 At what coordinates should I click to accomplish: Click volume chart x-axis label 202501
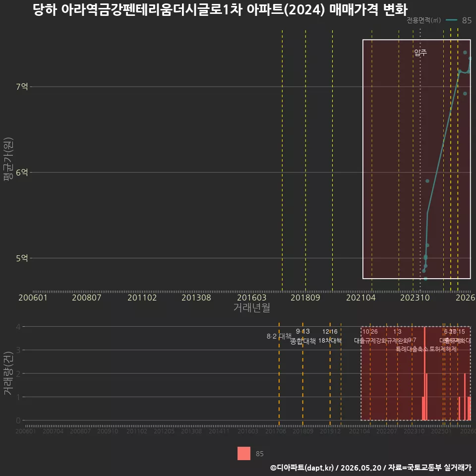click(441, 431)
